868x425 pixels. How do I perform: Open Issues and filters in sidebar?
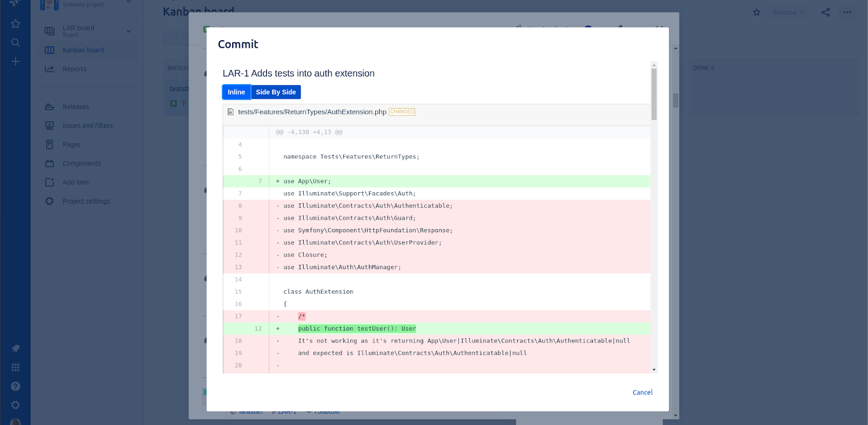(88, 125)
